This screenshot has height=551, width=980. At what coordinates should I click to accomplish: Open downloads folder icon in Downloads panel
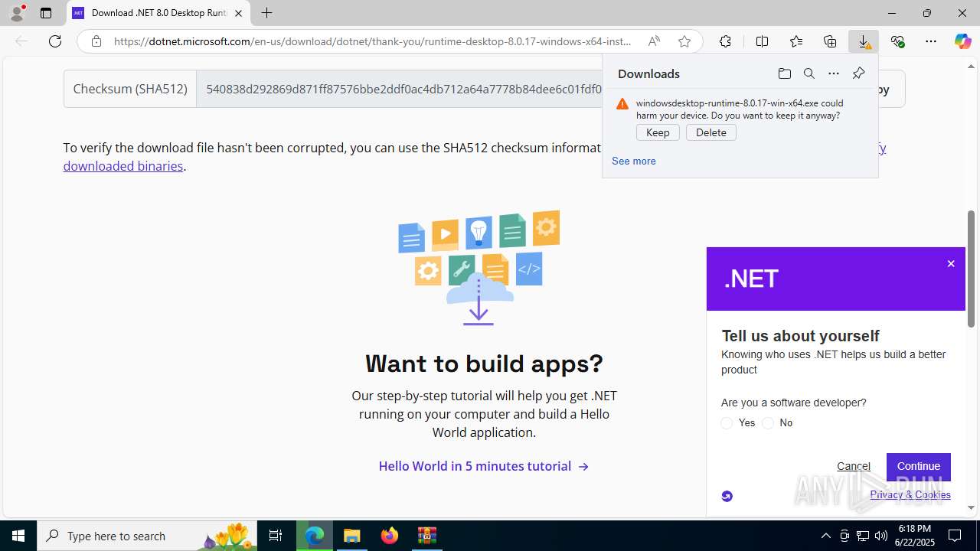pos(784,73)
